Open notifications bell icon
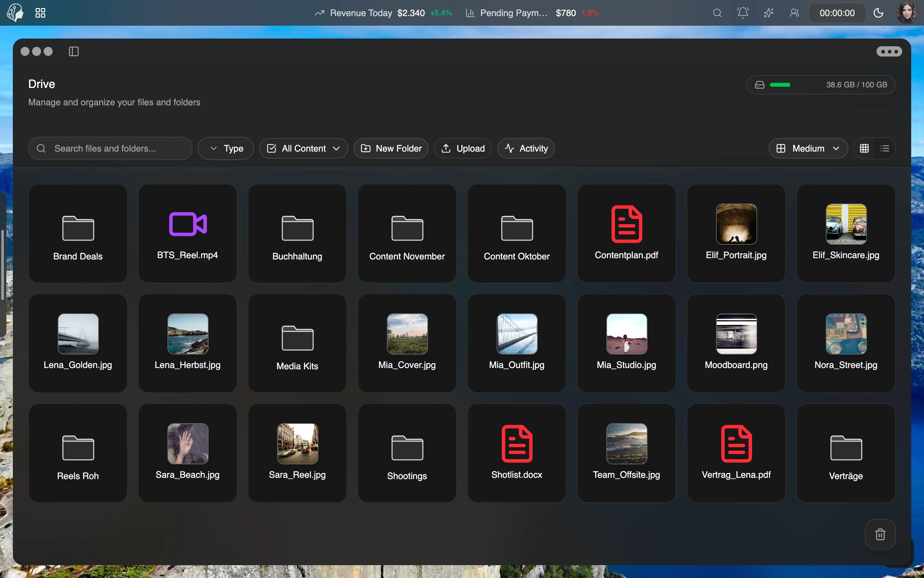 click(743, 13)
